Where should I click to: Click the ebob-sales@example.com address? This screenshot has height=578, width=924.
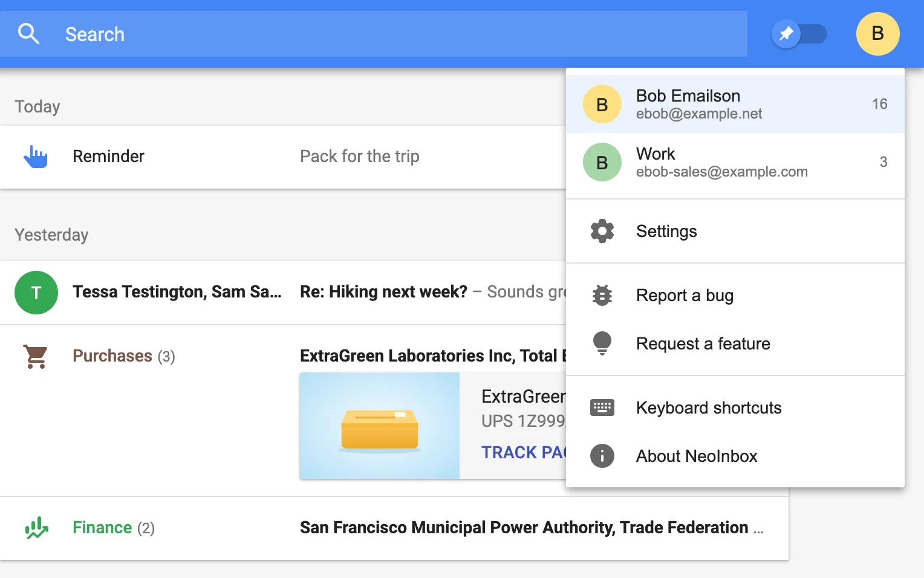(722, 172)
